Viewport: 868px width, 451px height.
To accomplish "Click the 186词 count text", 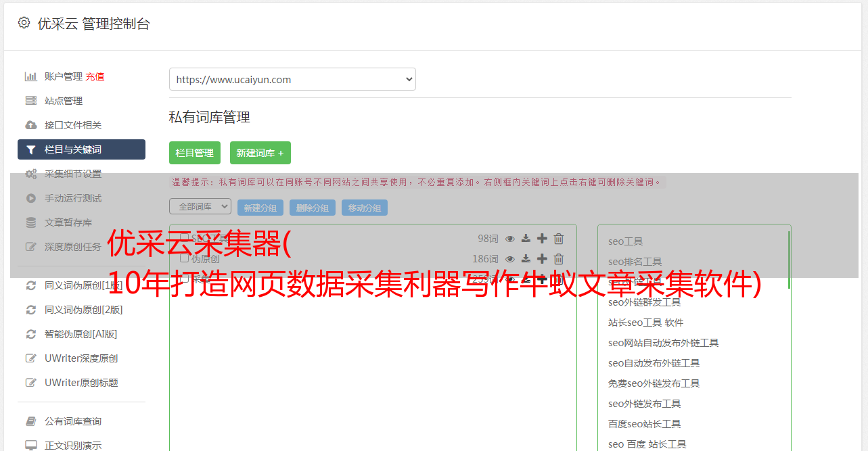I will click(485, 259).
